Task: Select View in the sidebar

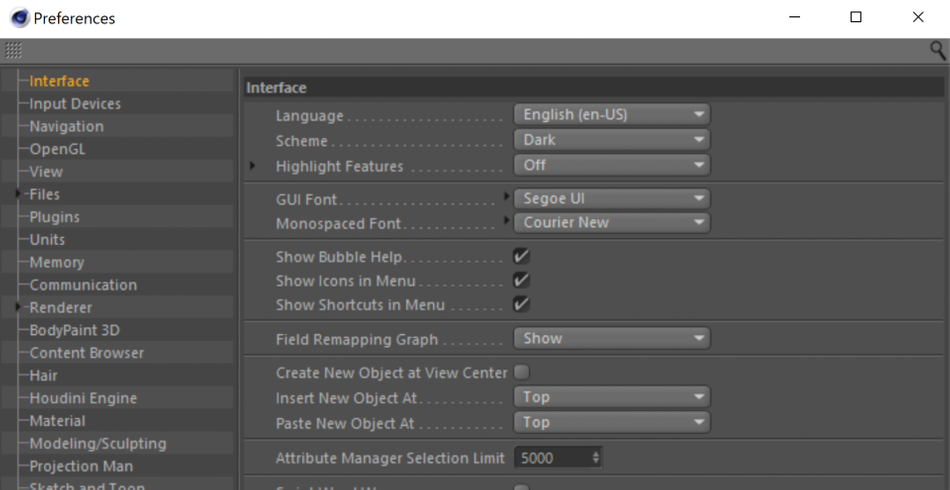Action: tap(46, 171)
